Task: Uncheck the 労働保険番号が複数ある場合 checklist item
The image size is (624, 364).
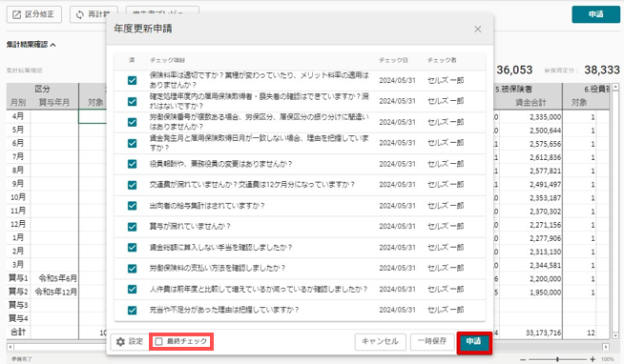Action: point(132,122)
